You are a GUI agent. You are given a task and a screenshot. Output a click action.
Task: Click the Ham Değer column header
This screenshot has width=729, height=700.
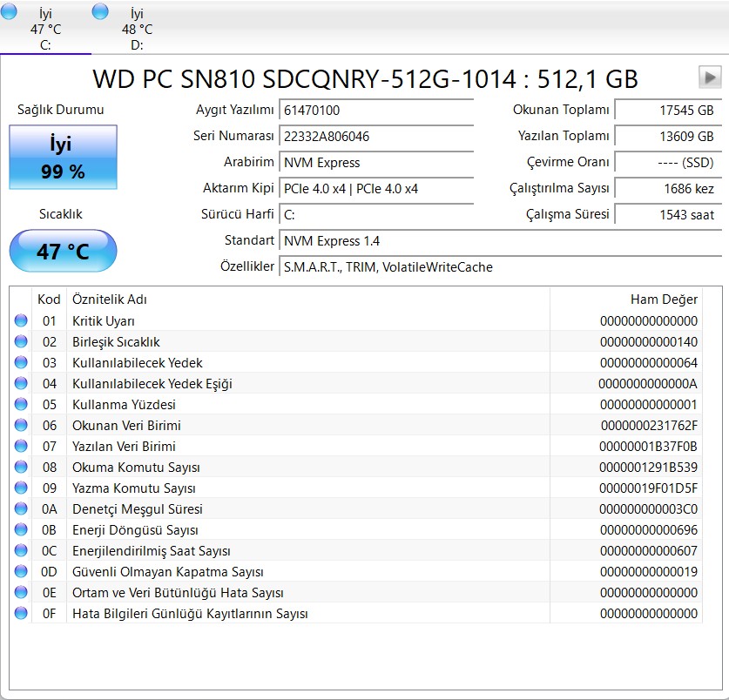click(664, 300)
